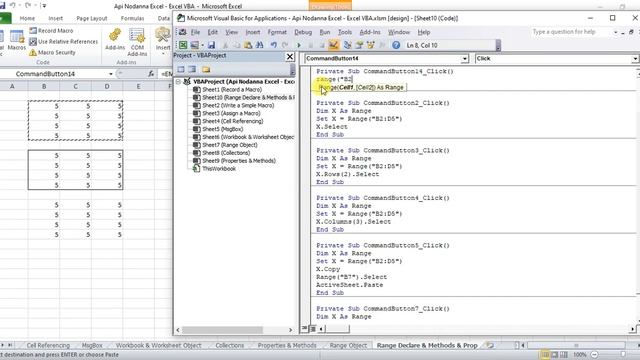Open the Tools menu
This screenshot has height=360, width=640.
(345, 32)
